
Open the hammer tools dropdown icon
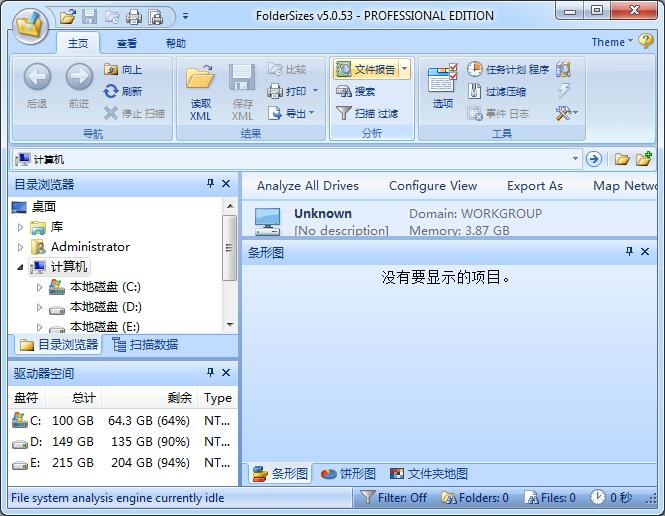(x=567, y=113)
